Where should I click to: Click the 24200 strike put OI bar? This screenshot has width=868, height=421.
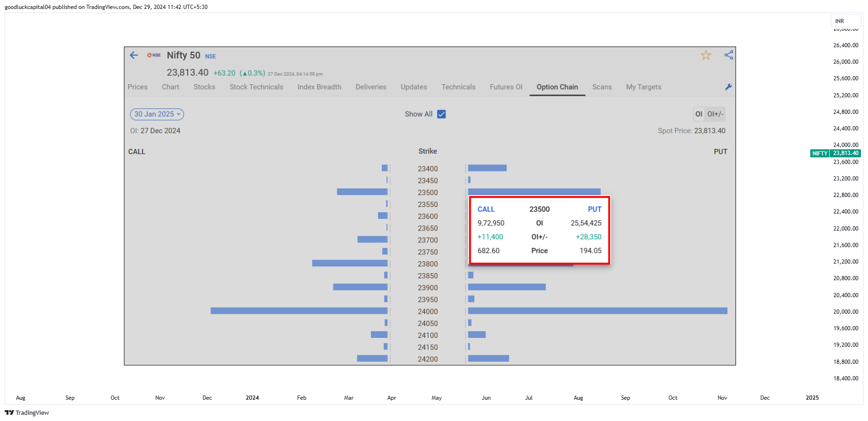(x=488, y=358)
